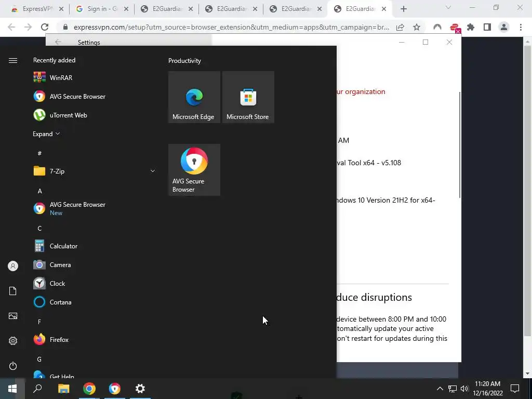This screenshot has height=399, width=532.
Task: Open the user account icon in Start
Action: [13, 266]
